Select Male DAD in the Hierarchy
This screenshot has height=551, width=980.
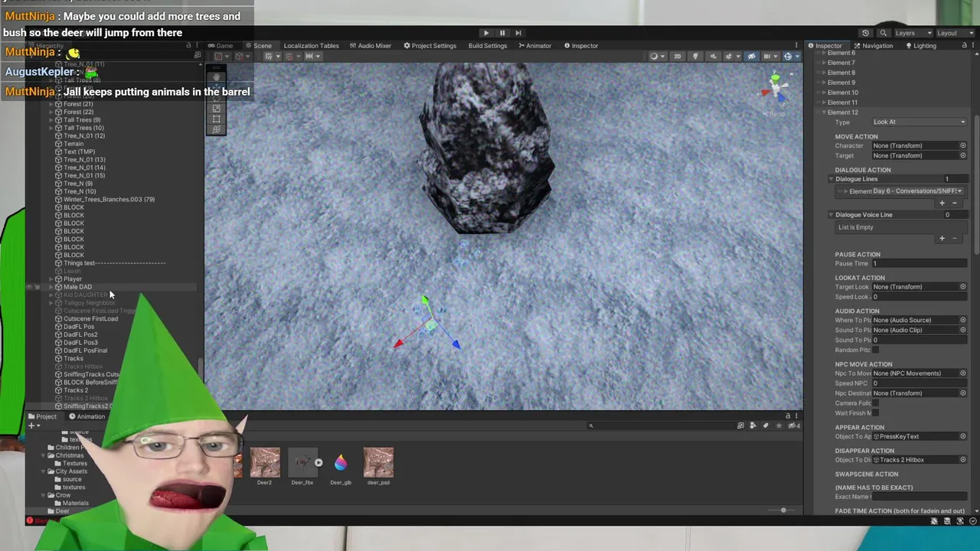point(77,287)
